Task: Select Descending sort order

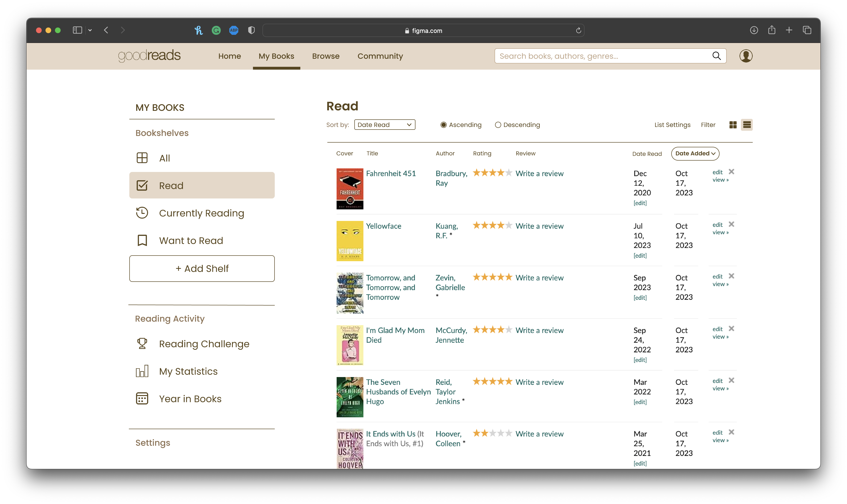Action: [x=498, y=125]
